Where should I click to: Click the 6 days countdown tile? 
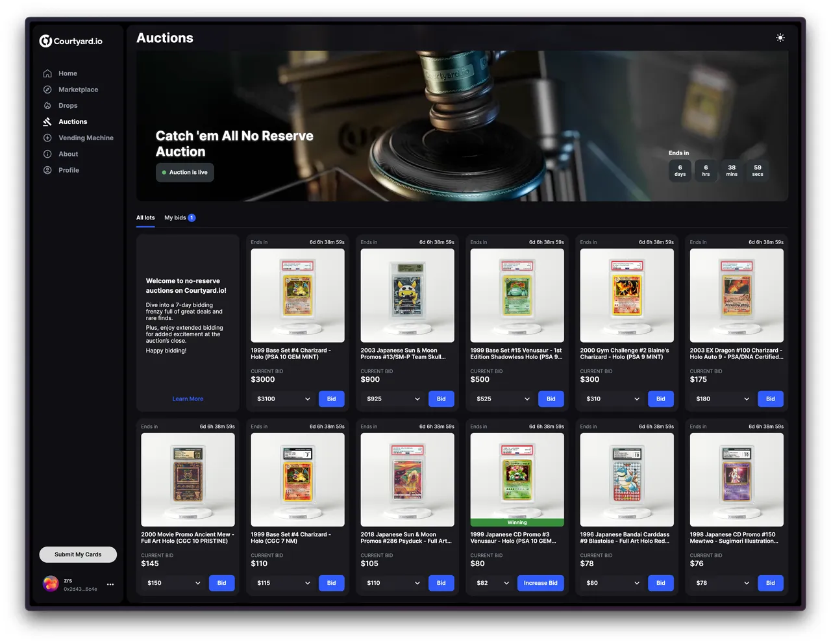[x=680, y=170]
